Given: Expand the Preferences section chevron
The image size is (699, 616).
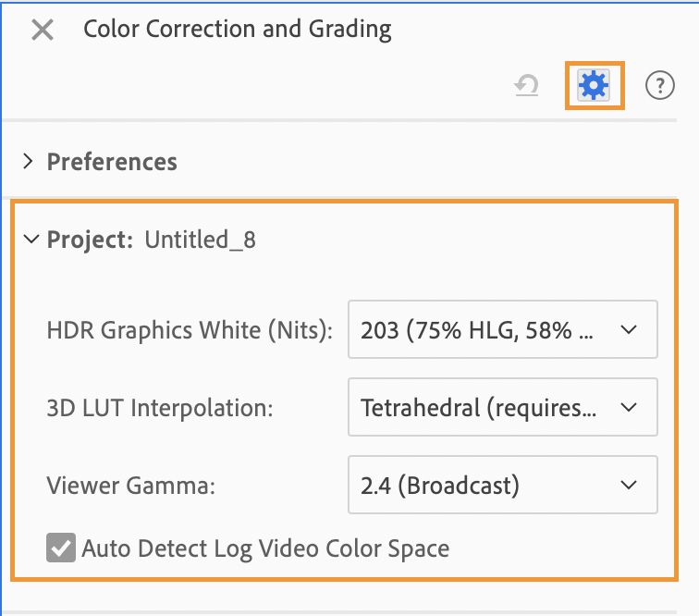Looking at the screenshot, I should pyautogui.click(x=29, y=162).
